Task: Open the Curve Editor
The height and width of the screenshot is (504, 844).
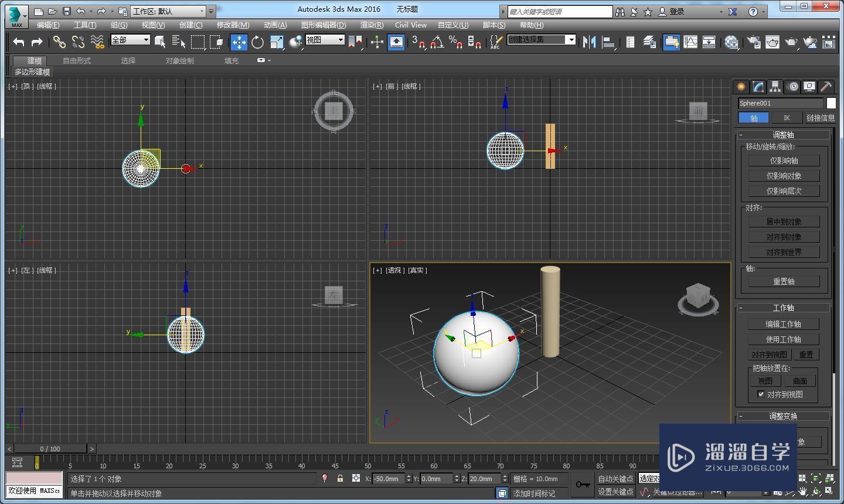Action: (691, 42)
